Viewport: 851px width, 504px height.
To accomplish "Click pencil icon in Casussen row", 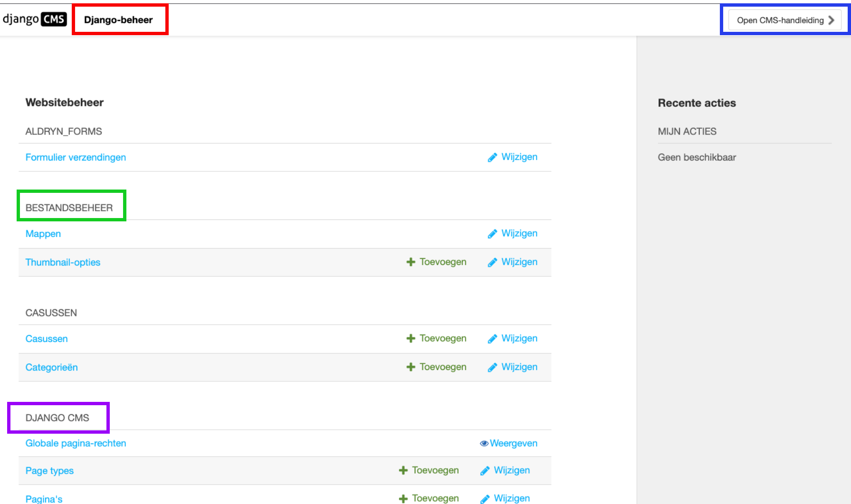I will point(492,339).
